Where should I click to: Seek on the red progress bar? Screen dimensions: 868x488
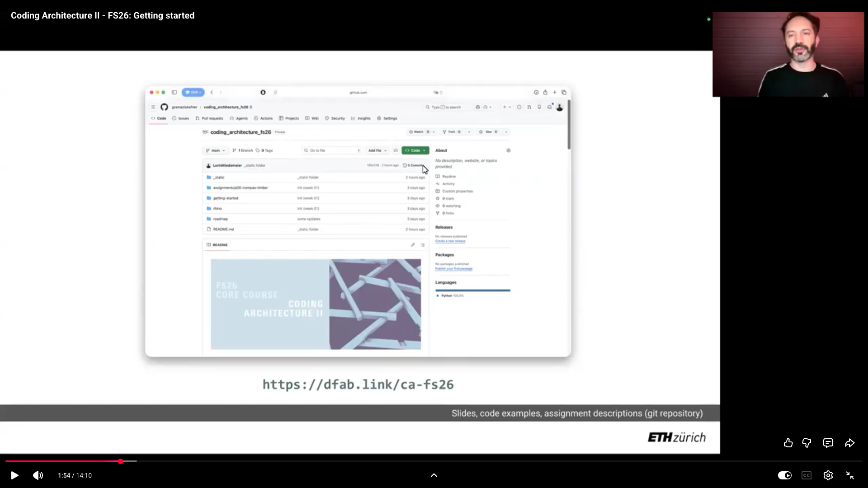[63, 461]
